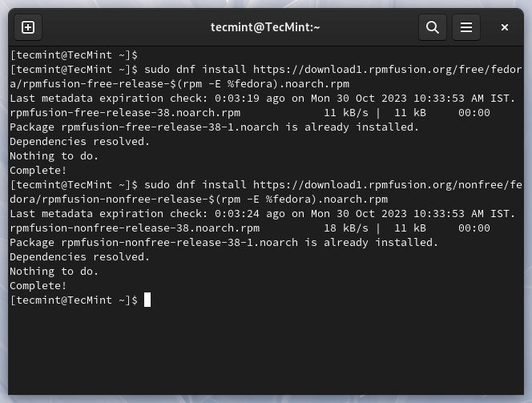Click the second 'Nothing to do.' line
The image size is (532, 403).
pyautogui.click(x=54, y=272)
